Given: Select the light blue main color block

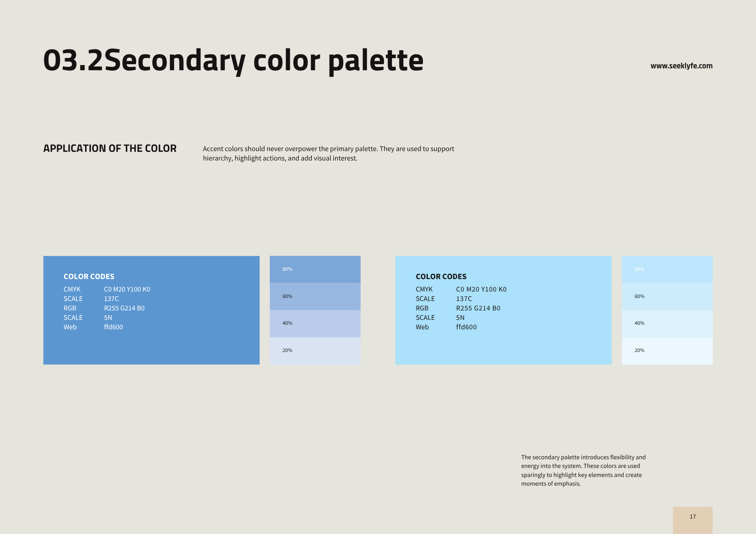Looking at the screenshot, I should (x=503, y=310).
